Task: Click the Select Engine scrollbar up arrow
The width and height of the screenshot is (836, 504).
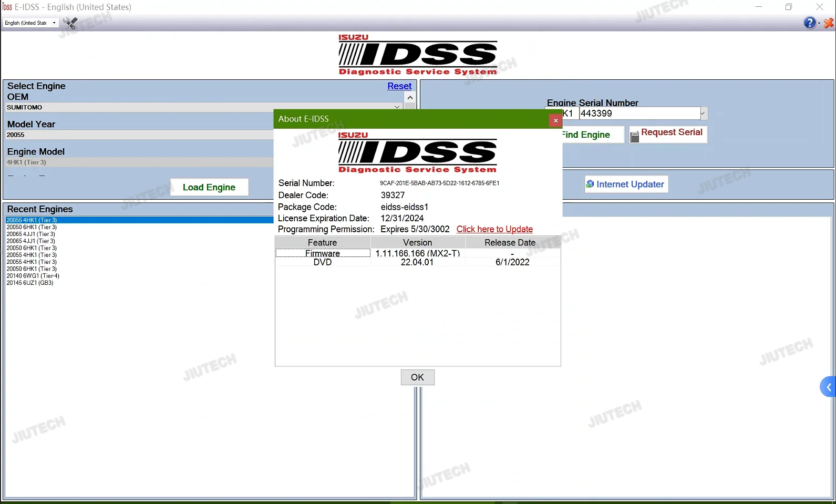Action: [410, 98]
